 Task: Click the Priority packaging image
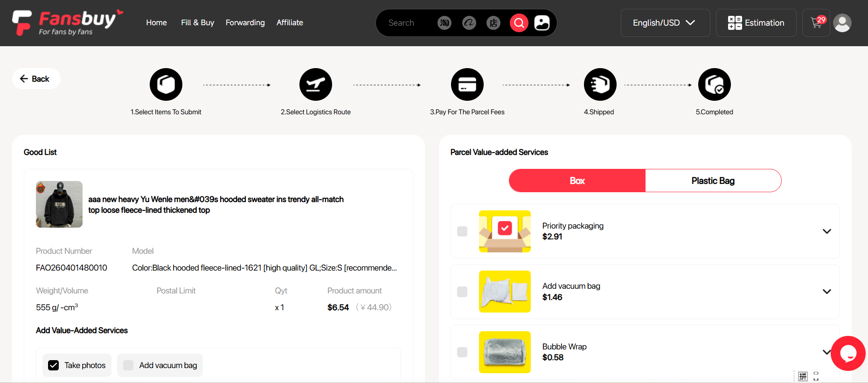(x=505, y=231)
